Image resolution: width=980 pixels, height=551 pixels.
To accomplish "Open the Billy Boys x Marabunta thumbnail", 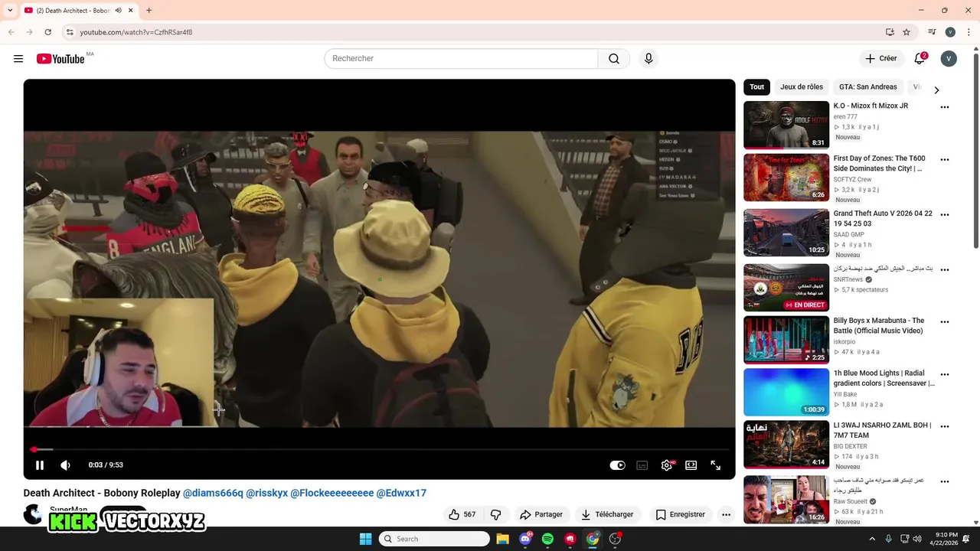I will tap(786, 340).
